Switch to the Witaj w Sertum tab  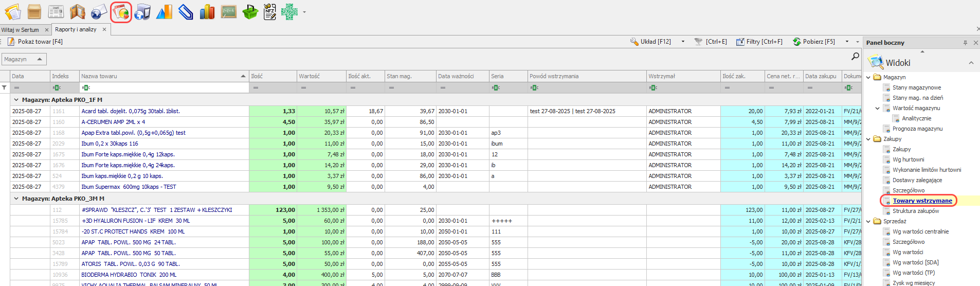click(x=21, y=30)
